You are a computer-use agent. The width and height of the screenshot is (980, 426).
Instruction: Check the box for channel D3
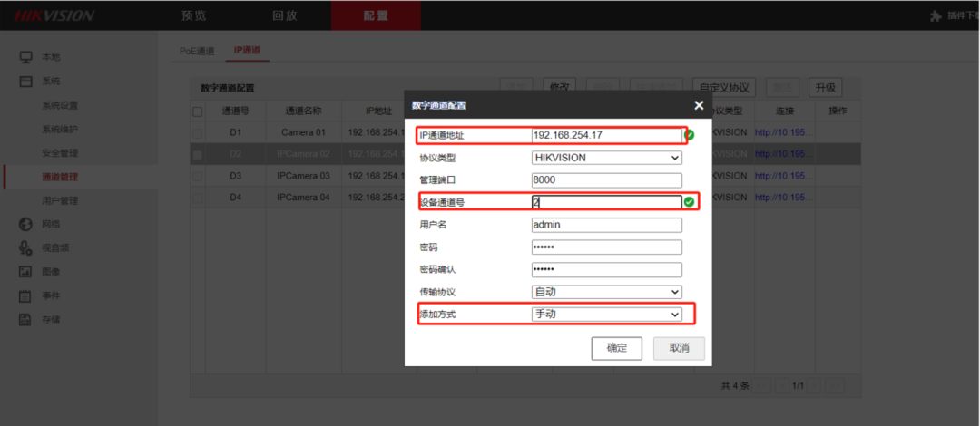pos(197,176)
